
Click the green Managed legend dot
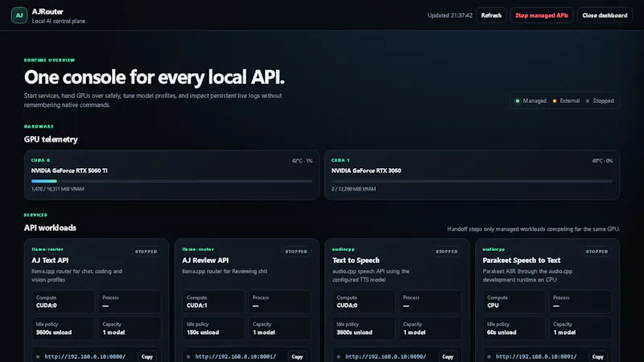point(518,101)
